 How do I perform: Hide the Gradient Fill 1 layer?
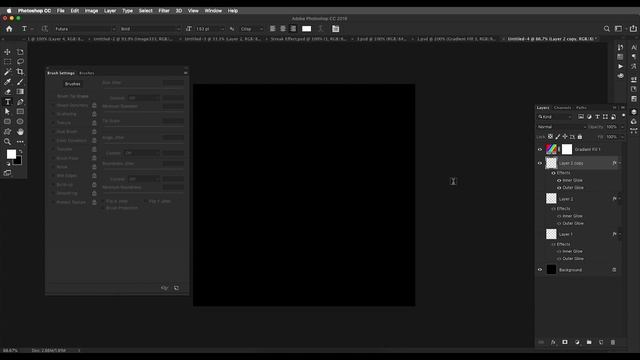[540, 149]
